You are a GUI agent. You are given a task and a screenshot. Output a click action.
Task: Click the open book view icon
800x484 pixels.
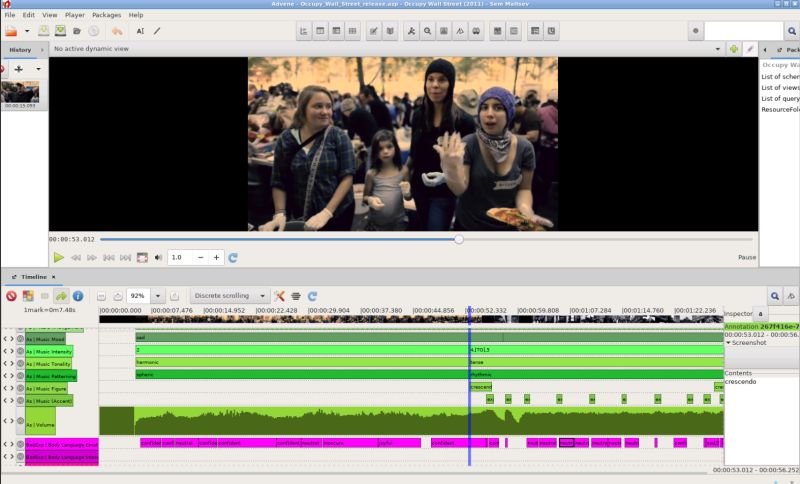click(390, 31)
